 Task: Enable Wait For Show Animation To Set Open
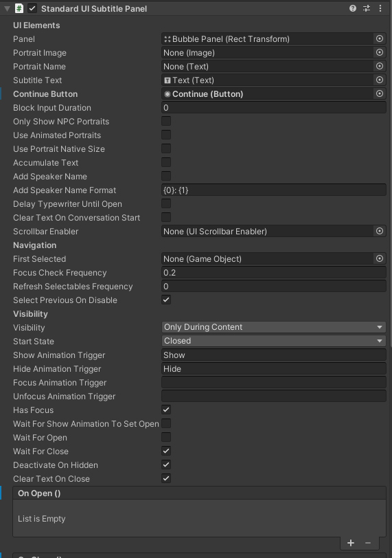(x=166, y=423)
